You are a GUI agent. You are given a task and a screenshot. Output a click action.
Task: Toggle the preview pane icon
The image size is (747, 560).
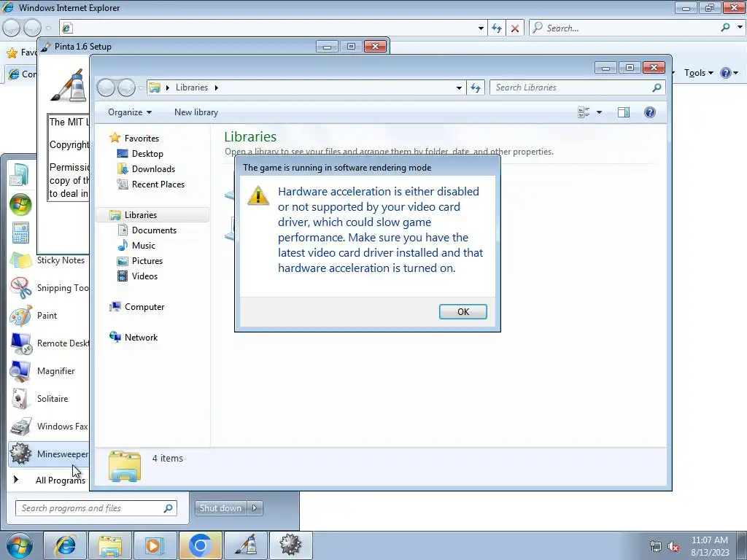click(x=624, y=112)
